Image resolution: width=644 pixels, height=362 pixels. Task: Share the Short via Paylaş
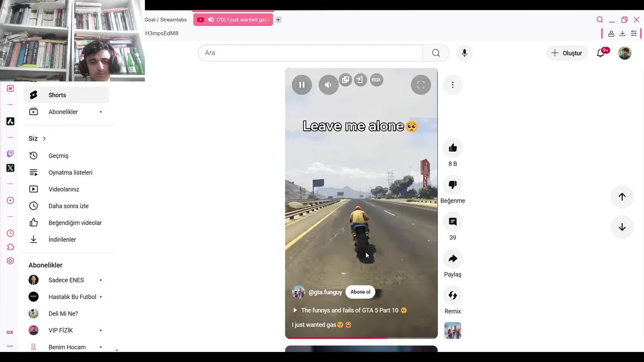pyautogui.click(x=453, y=258)
